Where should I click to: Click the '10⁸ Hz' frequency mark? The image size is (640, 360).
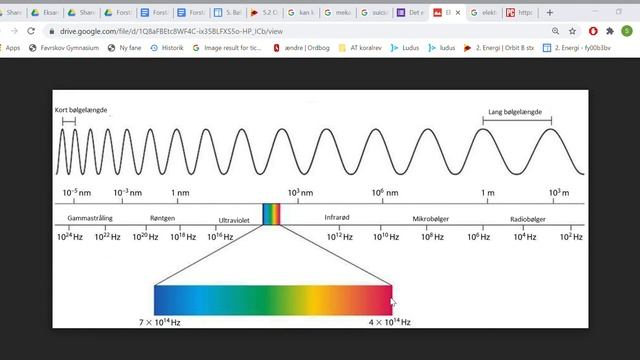tap(432, 237)
